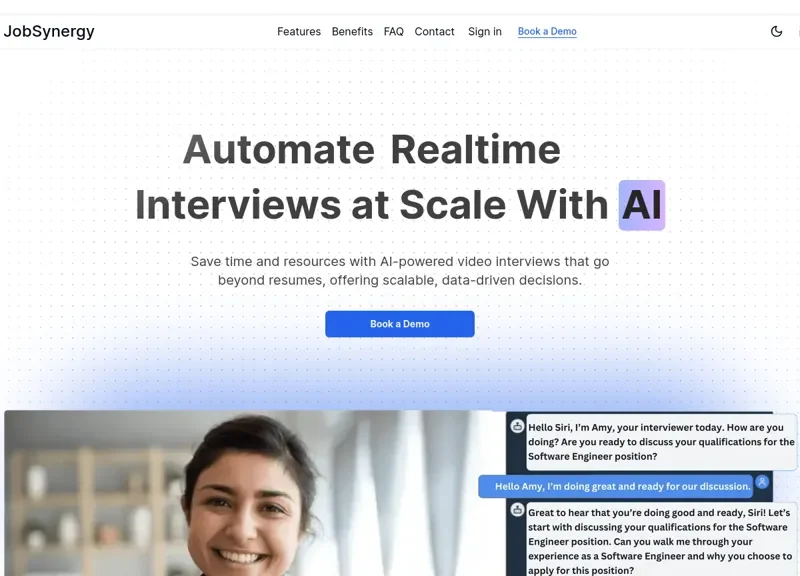Screen dimensions: 800x576
Task: Click the 'Save time and resources' subtitle paragraph
Action: 399,271
